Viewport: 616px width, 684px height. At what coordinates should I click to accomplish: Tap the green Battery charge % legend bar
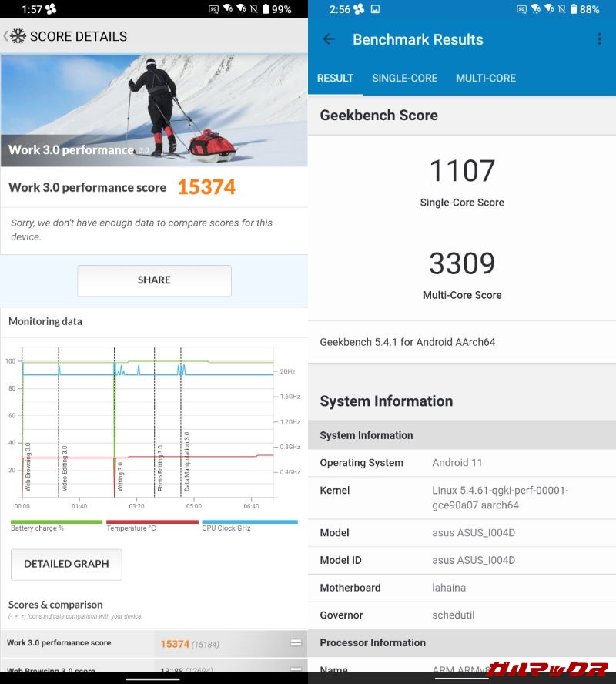point(56,522)
